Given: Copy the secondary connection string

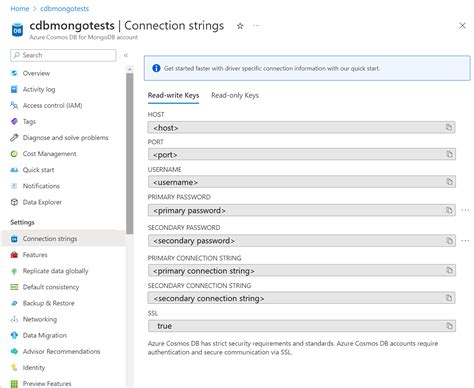Looking at the screenshot, I should (x=449, y=298).
